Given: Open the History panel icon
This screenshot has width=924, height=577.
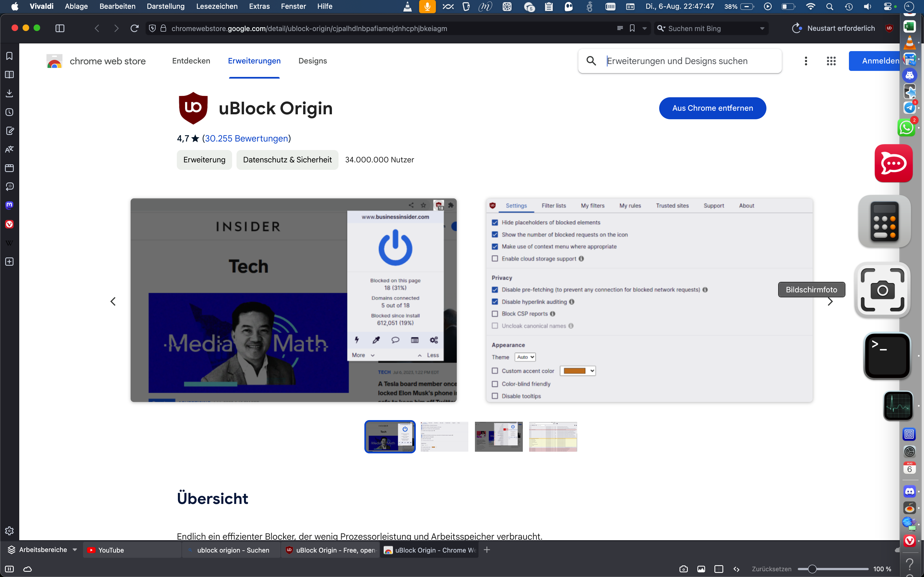Looking at the screenshot, I should tap(10, 112).
